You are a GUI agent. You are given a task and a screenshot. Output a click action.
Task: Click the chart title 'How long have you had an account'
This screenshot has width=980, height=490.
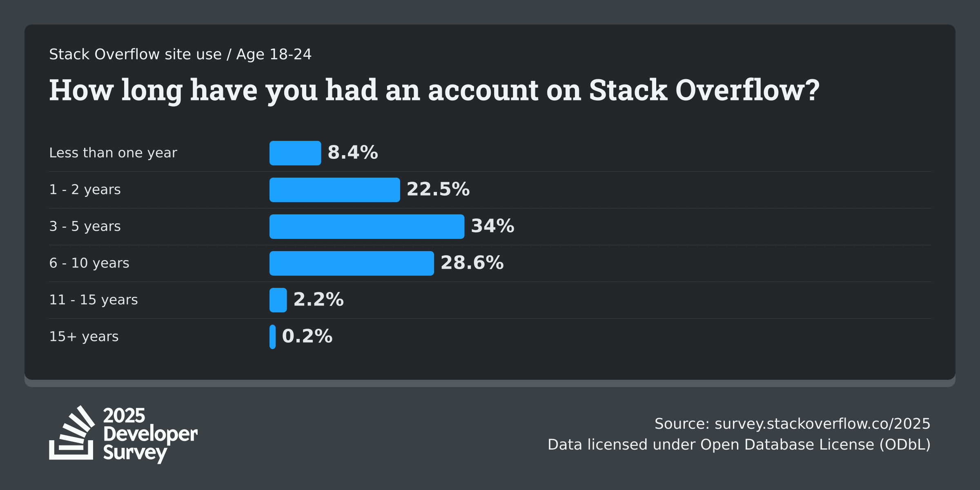[434, 91]
